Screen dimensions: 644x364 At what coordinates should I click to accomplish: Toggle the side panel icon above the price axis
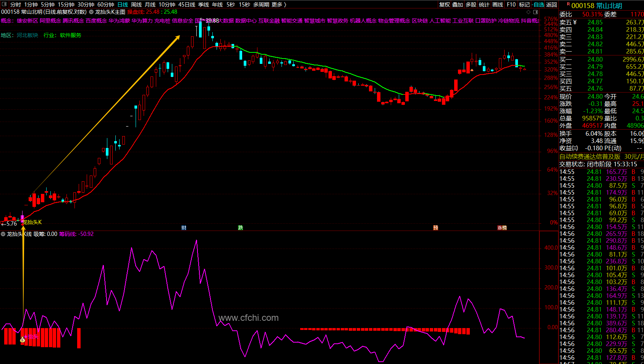[x=535, y=12]
